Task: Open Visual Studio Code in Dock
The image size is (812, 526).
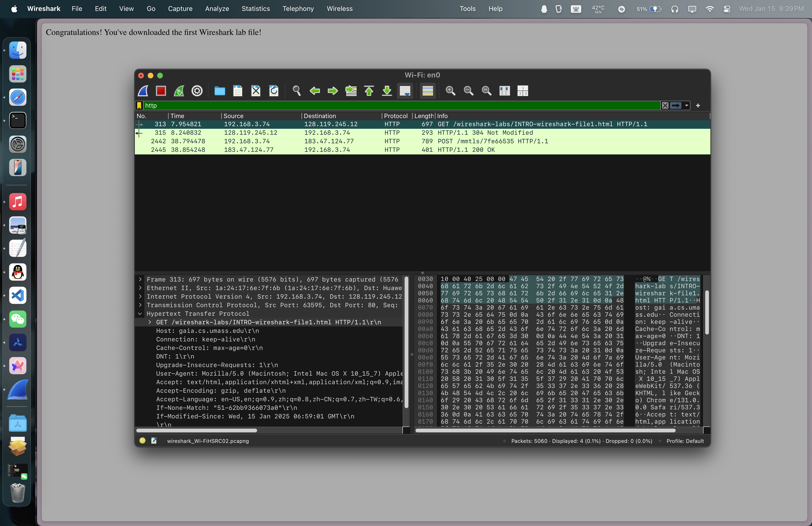Action: click(18, 296)
